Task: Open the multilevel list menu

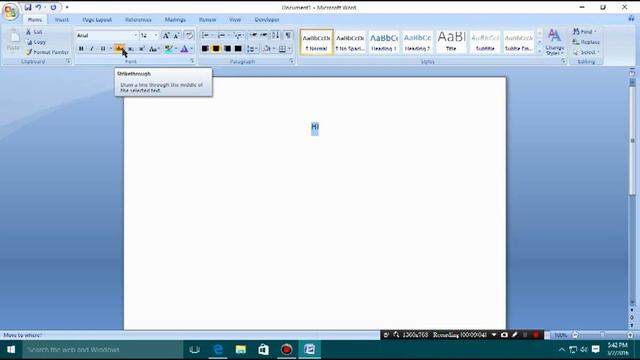Action: click(x=239, y=36)
